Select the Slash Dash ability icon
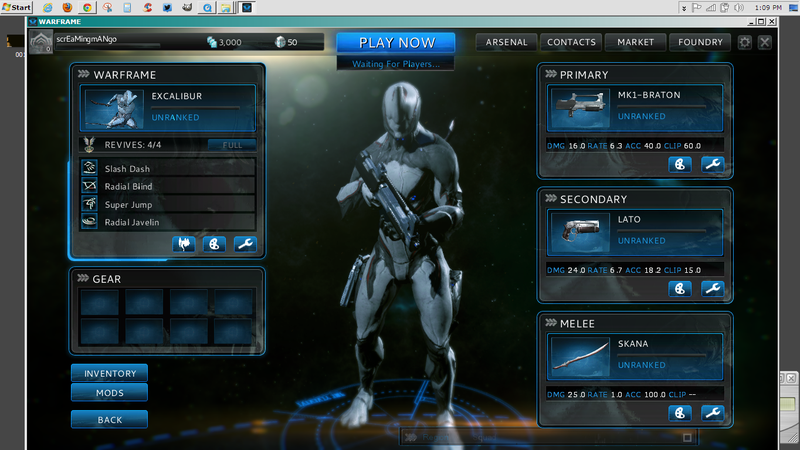 [89, 168]
